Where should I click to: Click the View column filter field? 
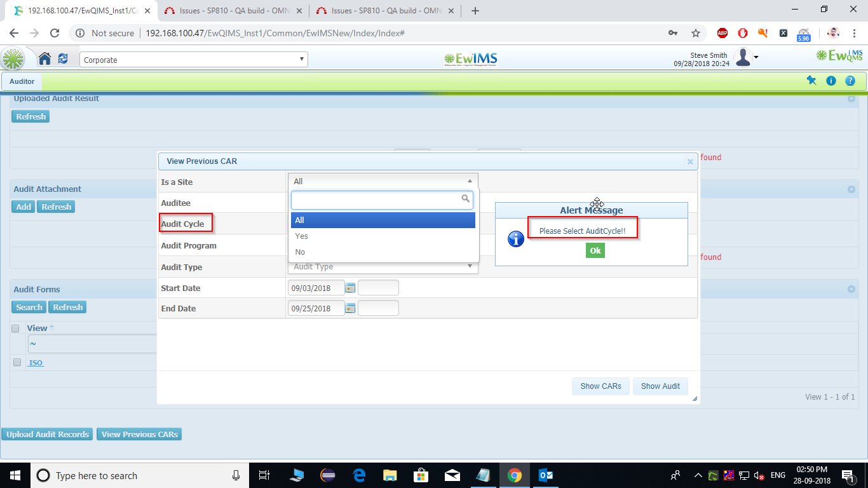(x=92, y=344)
